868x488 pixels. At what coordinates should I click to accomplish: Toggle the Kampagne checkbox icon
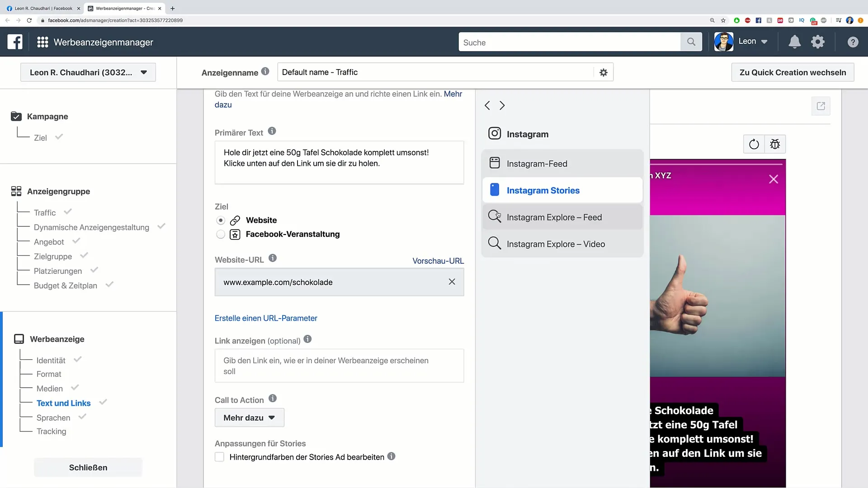[x=16, y=116]
